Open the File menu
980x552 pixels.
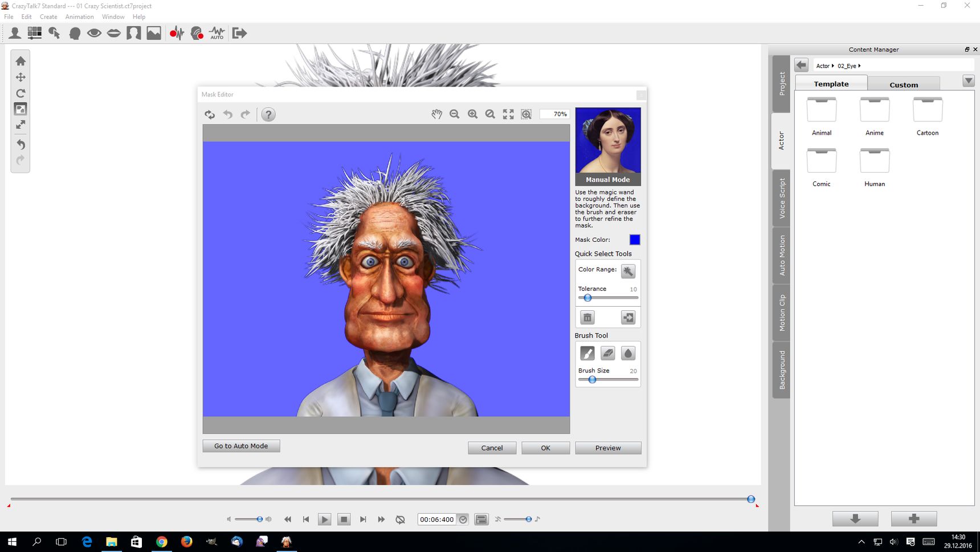[x=9, y=17]
